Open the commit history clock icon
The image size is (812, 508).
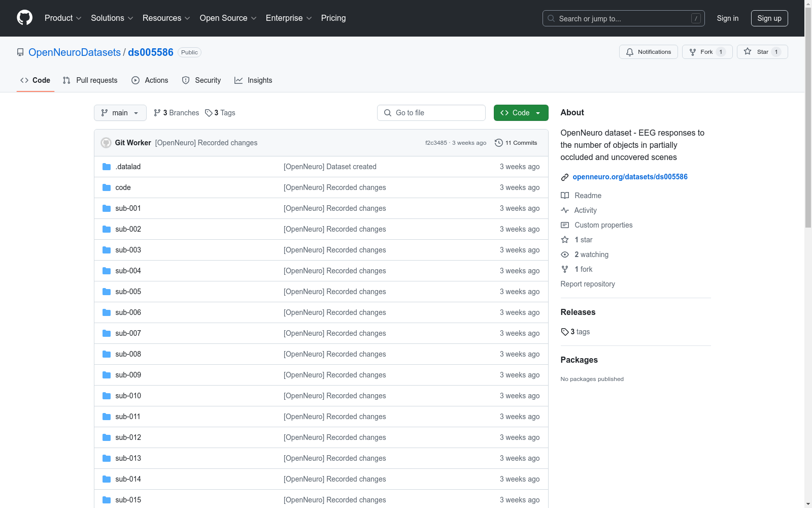click(499, 143)
